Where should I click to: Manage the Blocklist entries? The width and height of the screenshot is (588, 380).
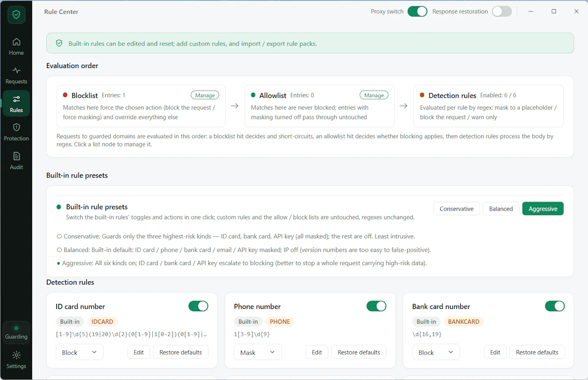click(x=205, y=95)
